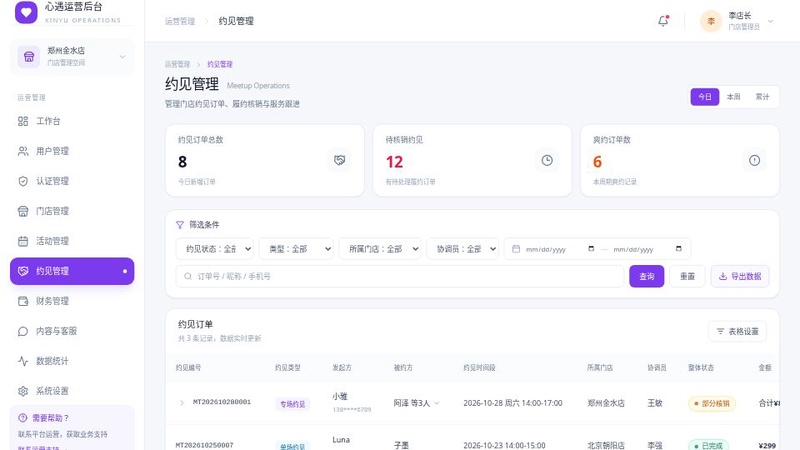
Task: Open the 约见状态 dropdown
Action: pos(214,249)
